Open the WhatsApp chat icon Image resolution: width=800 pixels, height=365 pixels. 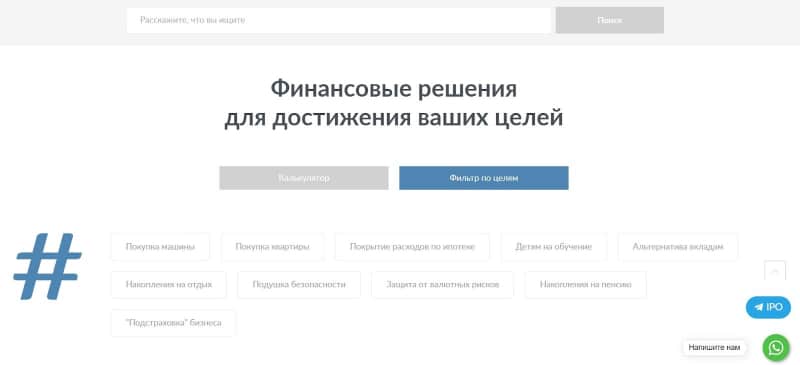click(x=776, y=348)
